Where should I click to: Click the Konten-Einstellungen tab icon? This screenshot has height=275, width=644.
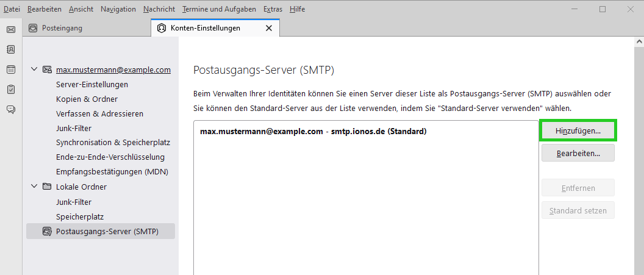[x=162, y=28]
